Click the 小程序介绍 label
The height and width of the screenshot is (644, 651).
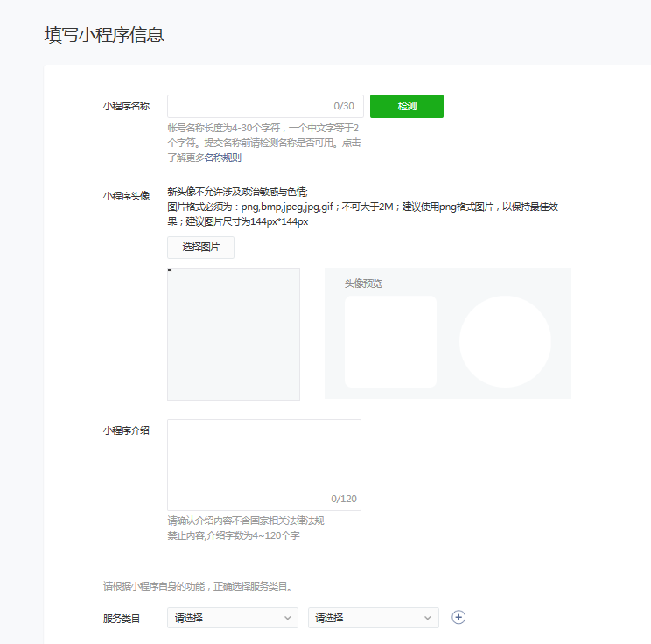click(x=126, y=430)
